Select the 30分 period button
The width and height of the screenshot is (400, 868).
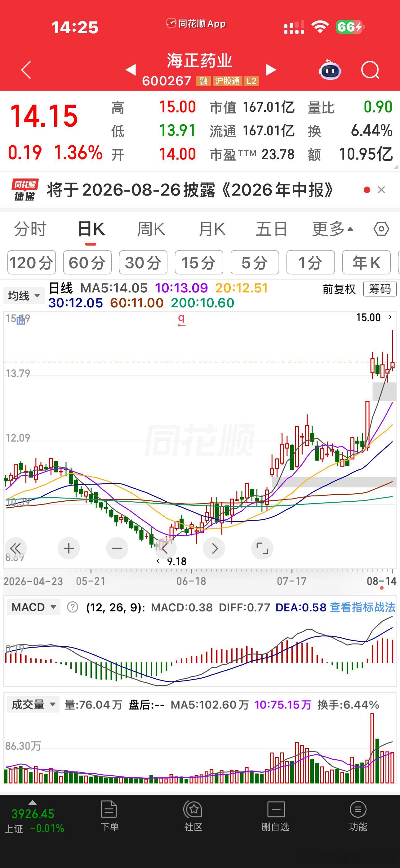click(x=143, y=263)
